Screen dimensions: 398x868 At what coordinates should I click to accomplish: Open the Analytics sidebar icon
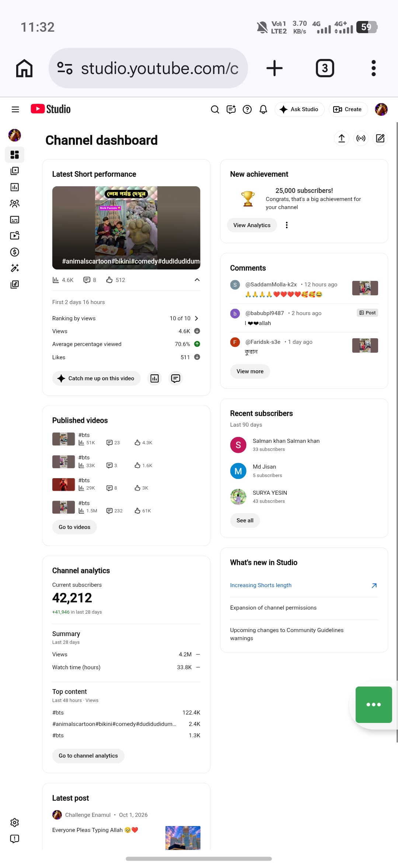point(15,187)
